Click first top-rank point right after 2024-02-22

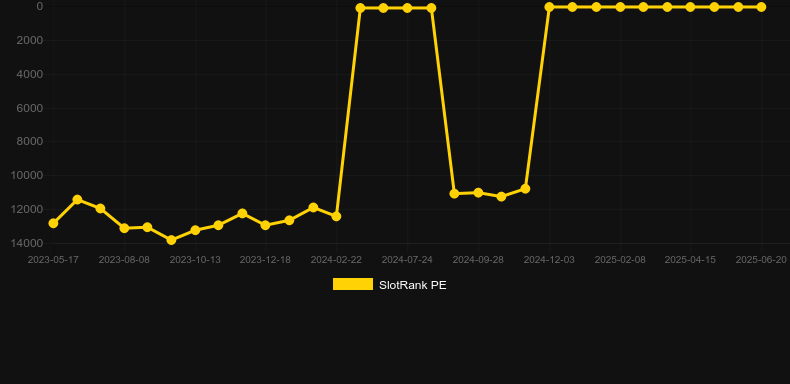point(360,8)
